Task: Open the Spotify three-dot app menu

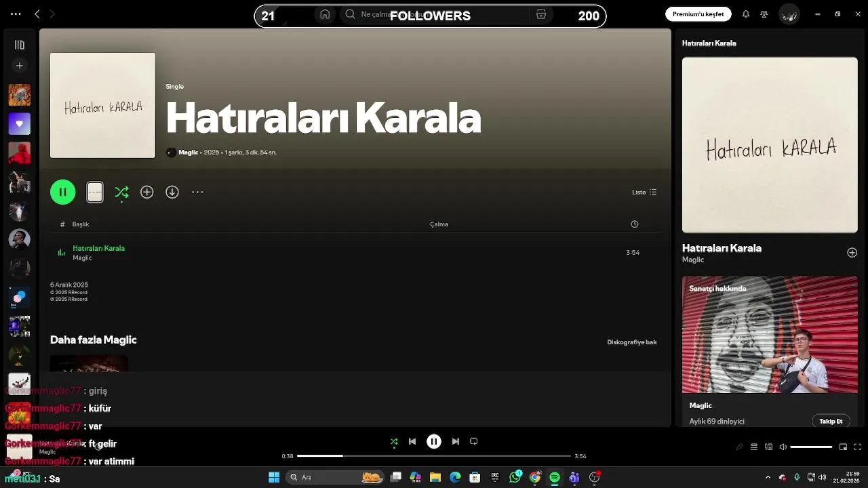Action: coord(16,14)
